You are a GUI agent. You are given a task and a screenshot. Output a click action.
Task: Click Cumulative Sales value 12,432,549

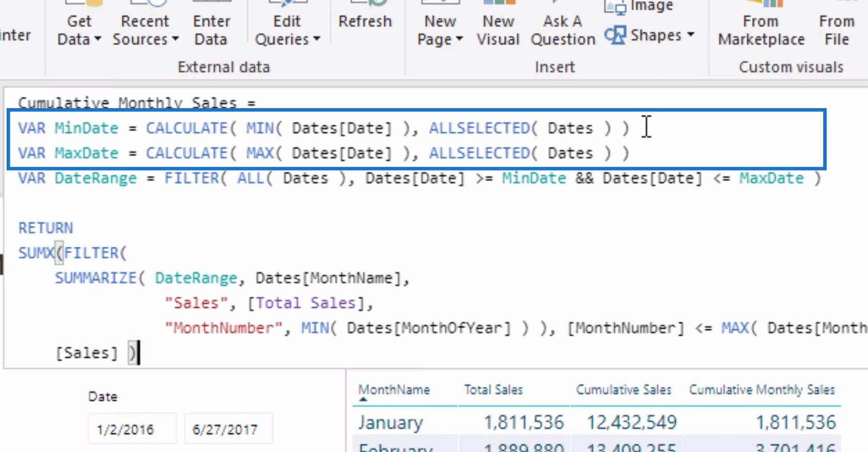(x=631, y=423)
